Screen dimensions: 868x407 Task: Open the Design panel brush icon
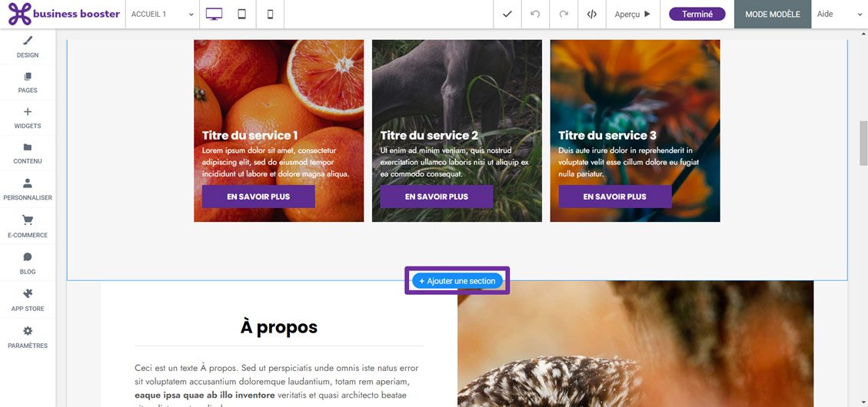click(x=28, y=45)
